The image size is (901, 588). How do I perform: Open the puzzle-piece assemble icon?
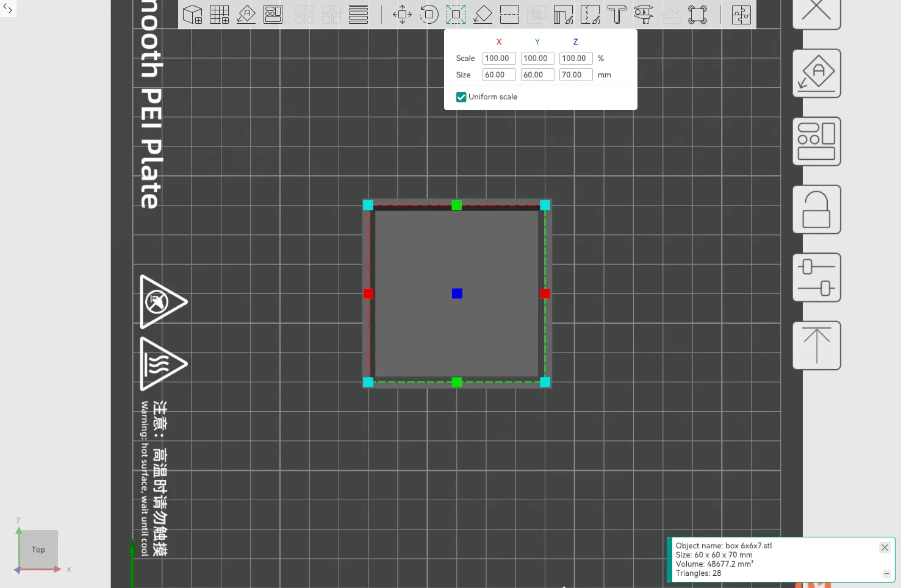tap(741, 14)
